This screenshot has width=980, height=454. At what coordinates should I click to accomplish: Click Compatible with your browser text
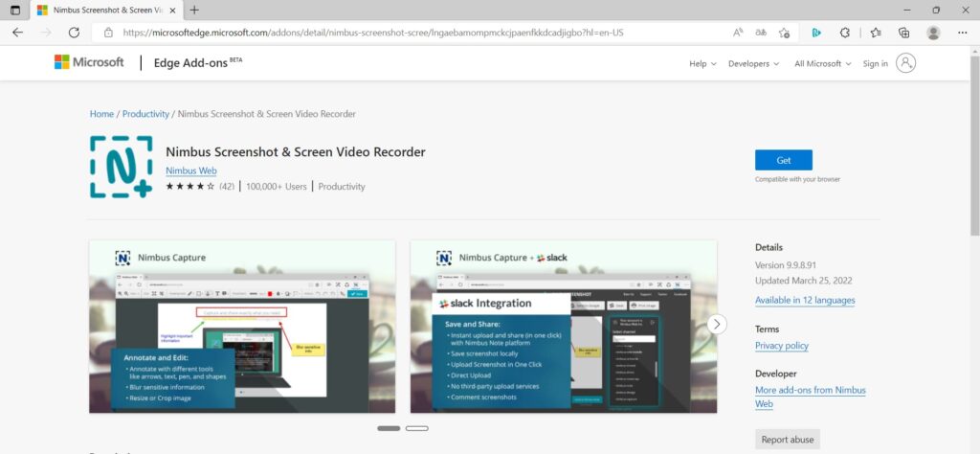pos(797,179)
